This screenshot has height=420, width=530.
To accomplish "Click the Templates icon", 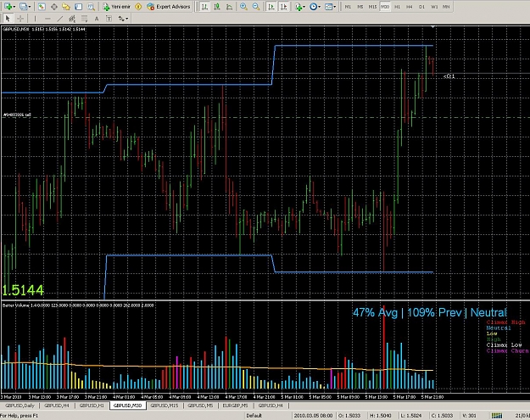I will (x=328, y=7).
